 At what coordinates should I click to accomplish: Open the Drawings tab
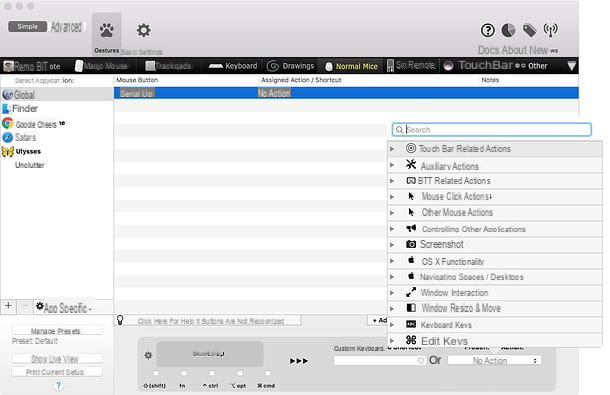click(x=291, y=66)
